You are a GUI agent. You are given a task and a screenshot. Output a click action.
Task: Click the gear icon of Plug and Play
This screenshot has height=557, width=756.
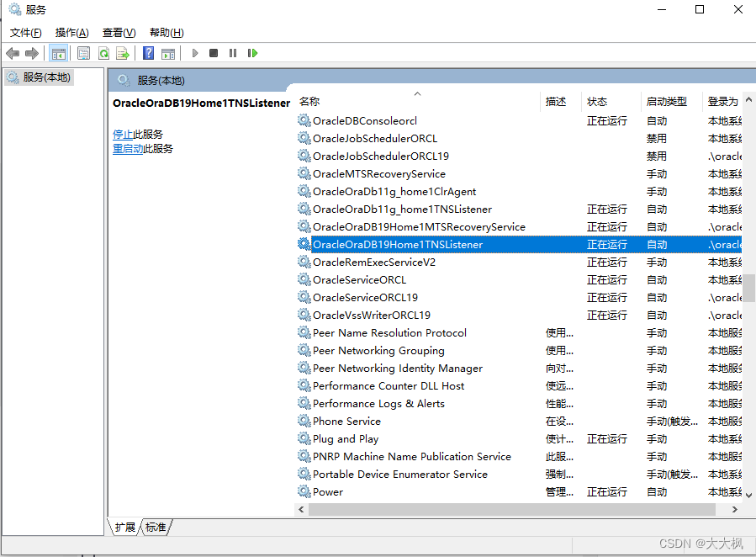coord(304,439)
